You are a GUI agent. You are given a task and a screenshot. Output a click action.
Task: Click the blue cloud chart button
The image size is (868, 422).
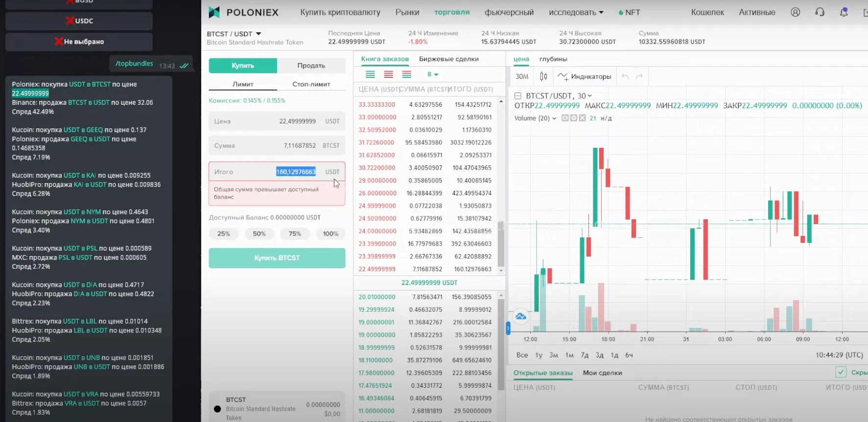pos(521,316)
